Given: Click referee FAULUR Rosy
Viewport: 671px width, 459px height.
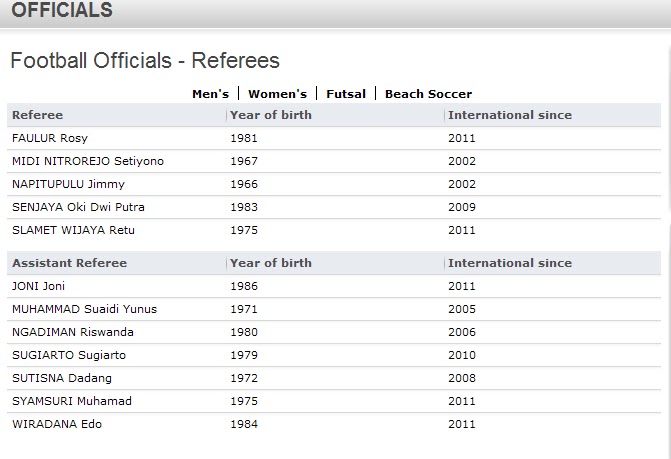Looking at the screenshot, I should (x=50, y=138).
